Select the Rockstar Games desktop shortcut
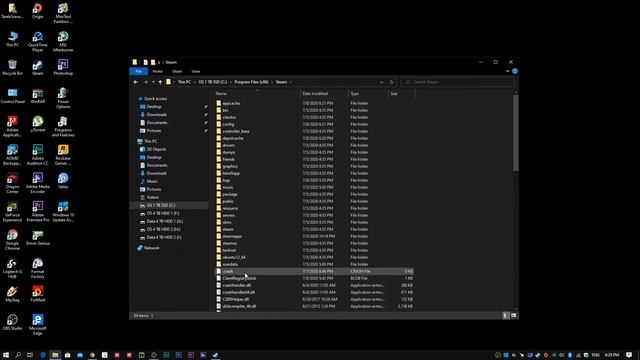This screenshot has height=360, width=640. point(63,155)
